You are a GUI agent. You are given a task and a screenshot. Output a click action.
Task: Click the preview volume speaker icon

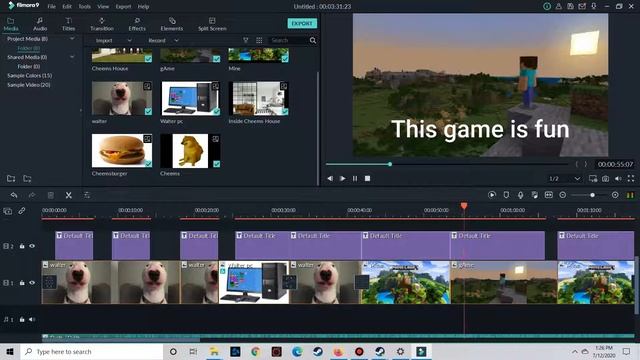(x=618, y=178)
